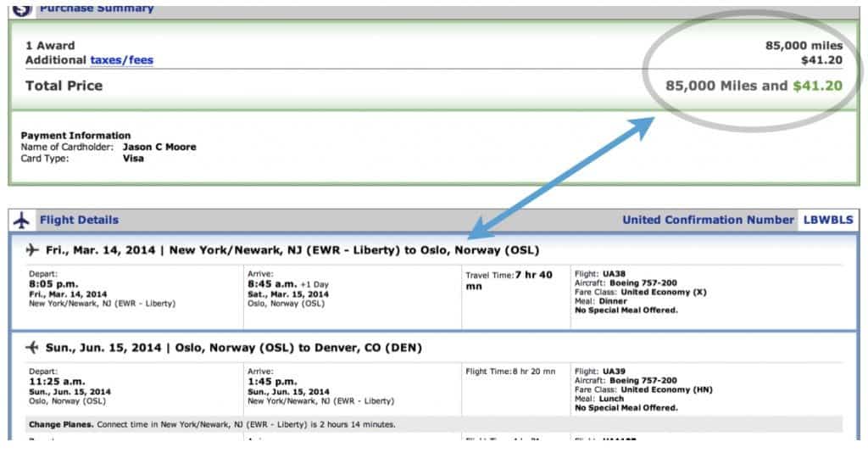The image size is (868, 453).
Task: Select the confirmation number LBWBLS
Action: pos(828,220)
